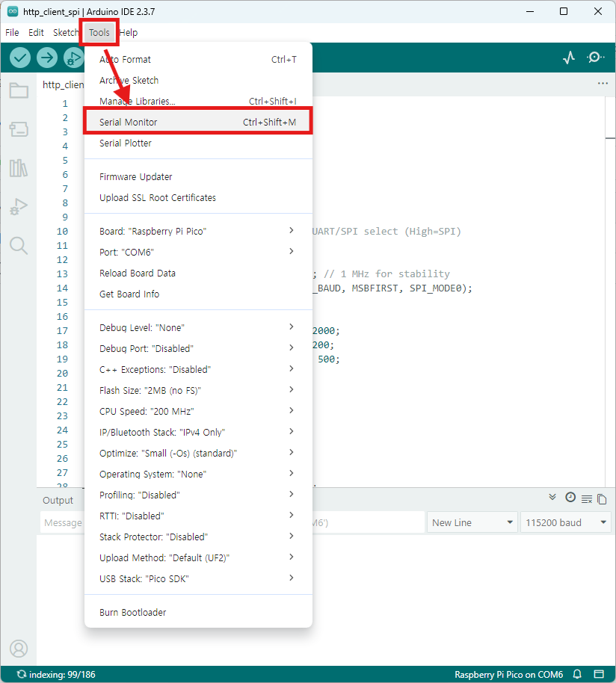Toggle bottom panel icon in status bar

[599, 674]
